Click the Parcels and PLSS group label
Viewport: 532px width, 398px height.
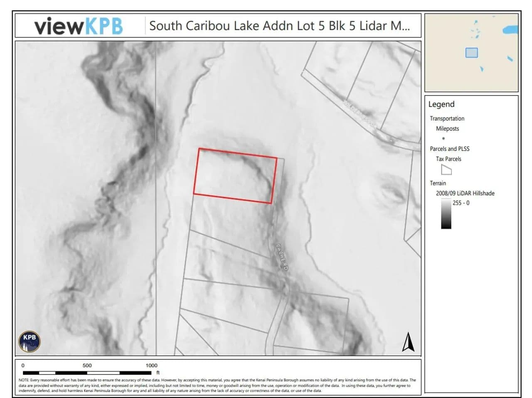449,149
